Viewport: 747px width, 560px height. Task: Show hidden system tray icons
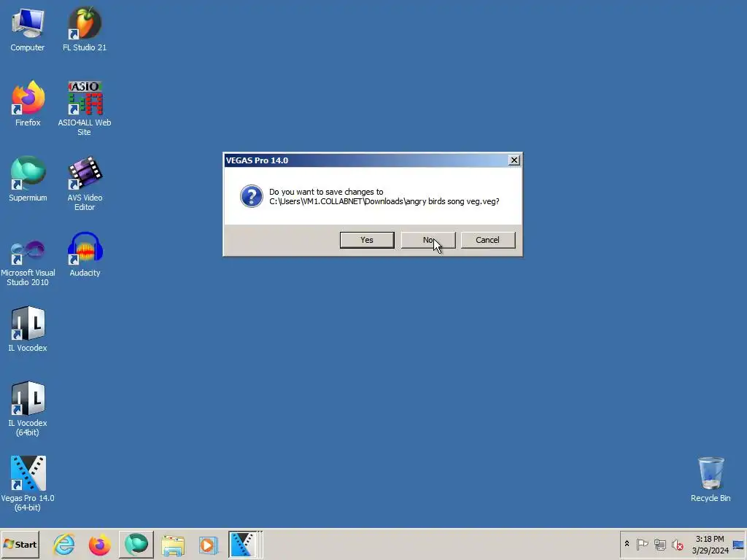pos(627,544)
